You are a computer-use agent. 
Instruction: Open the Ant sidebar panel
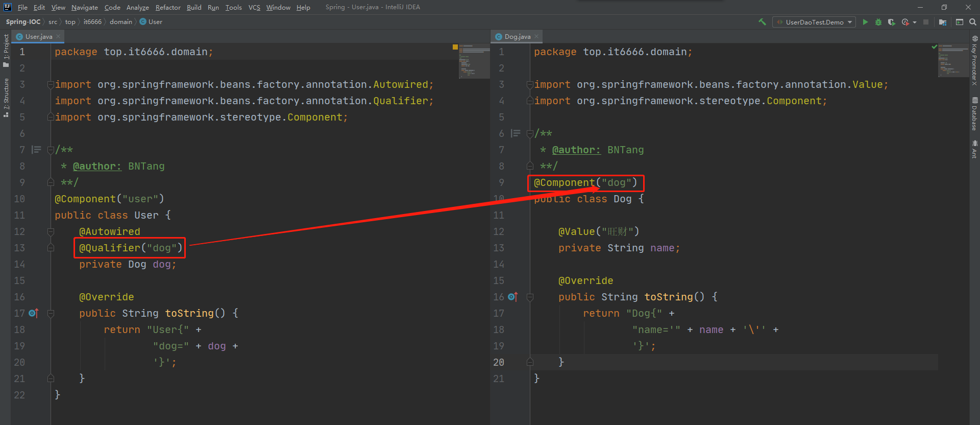(x=974, y=149)
